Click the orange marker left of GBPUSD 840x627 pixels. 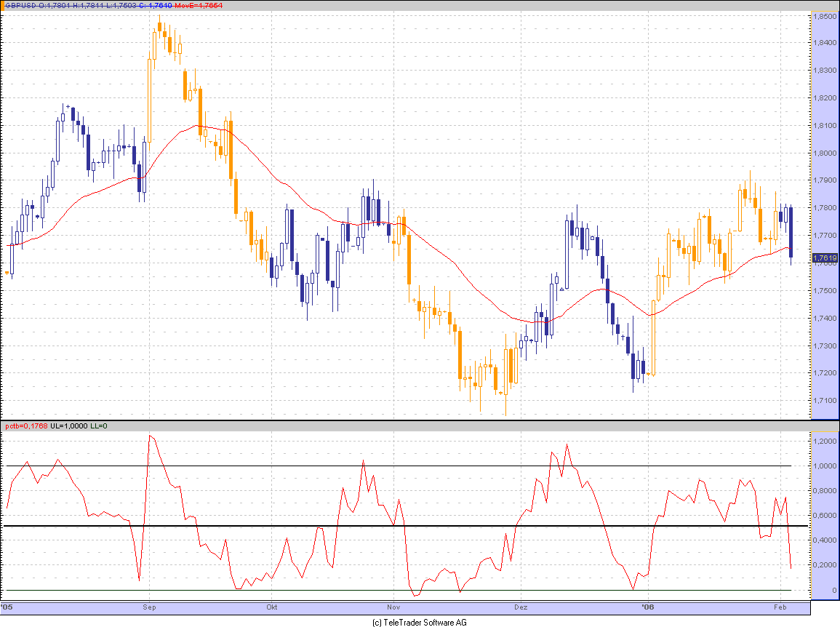point(3,6)
